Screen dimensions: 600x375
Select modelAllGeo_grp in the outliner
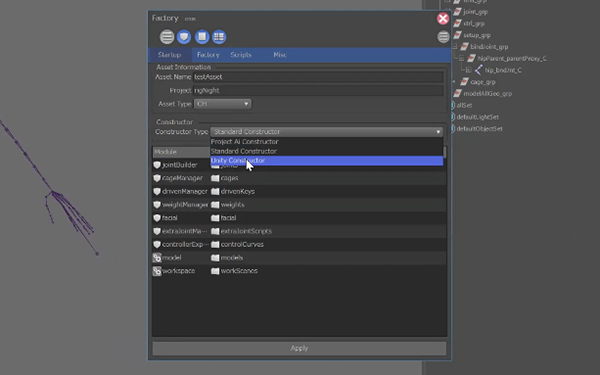tap(488, 93)
